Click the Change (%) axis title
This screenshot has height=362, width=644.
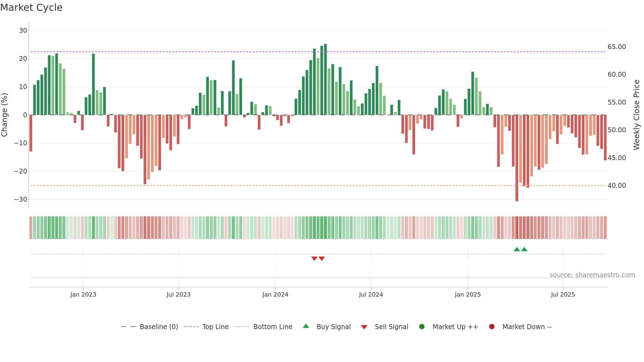[x=4, y=115]
